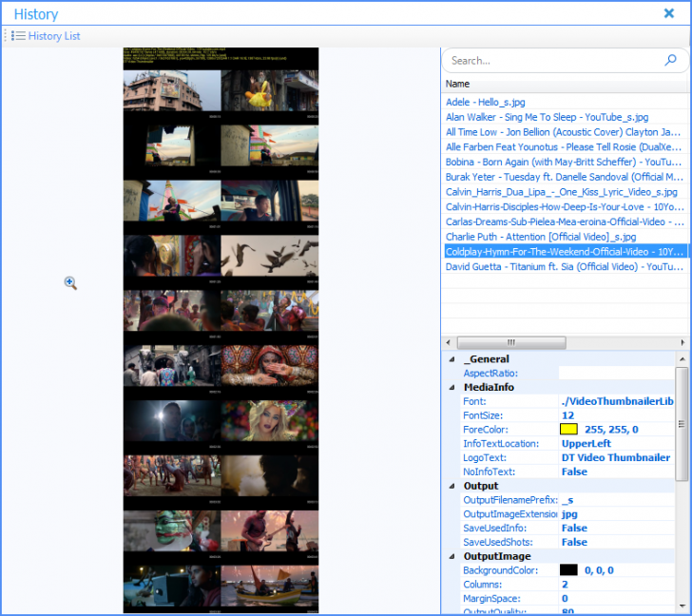Click the toolbar drag grip handle
This screenshot has width=692, height=616.
[x=6, y=36]
